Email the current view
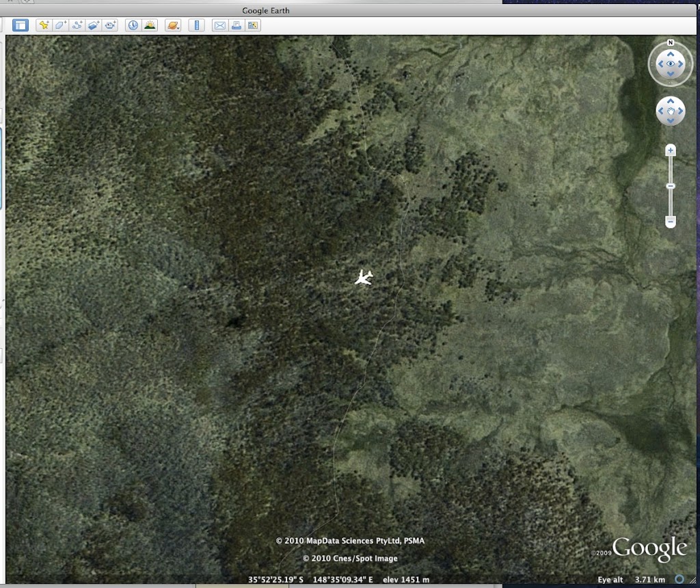 click(x=219, y=25)
